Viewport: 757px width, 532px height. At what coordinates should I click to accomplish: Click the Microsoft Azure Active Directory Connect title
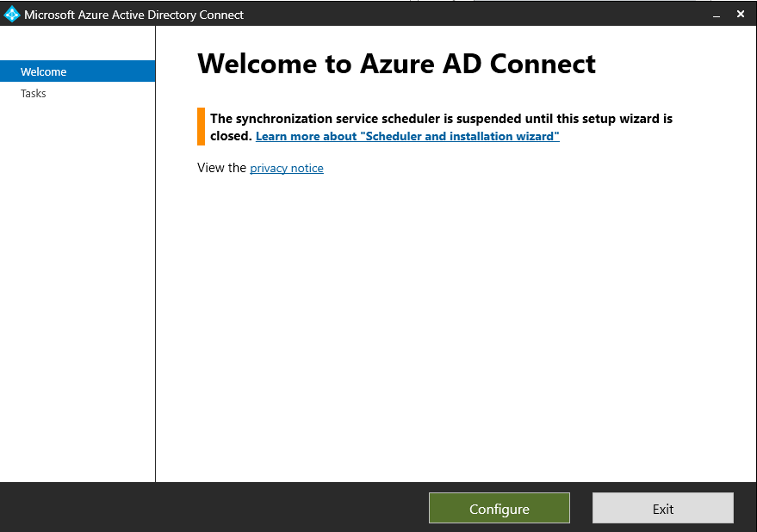(x=133, y=14)
